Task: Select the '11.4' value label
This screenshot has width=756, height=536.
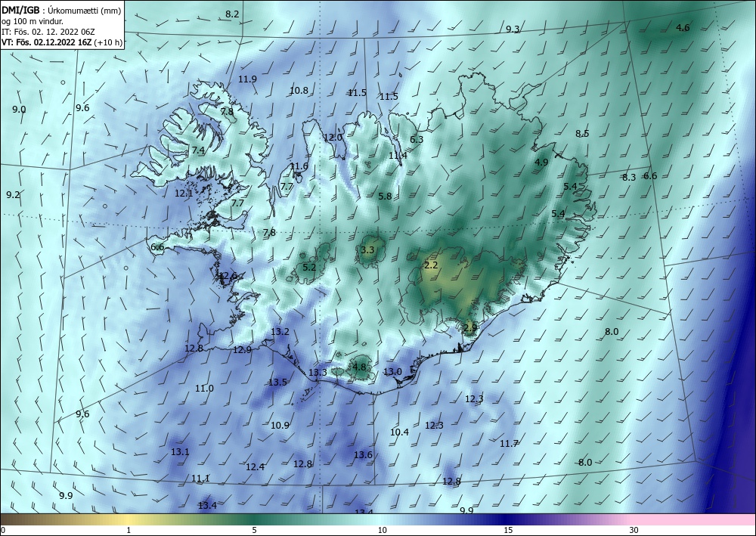Action: coord(398,155)
